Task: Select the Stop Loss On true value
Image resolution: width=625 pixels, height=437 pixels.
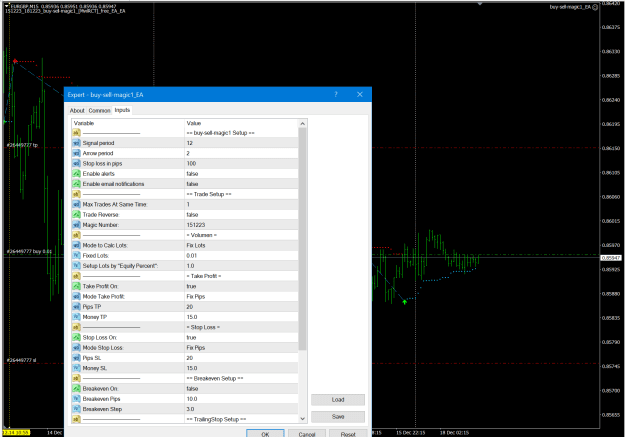Action: tap(191, 337)
